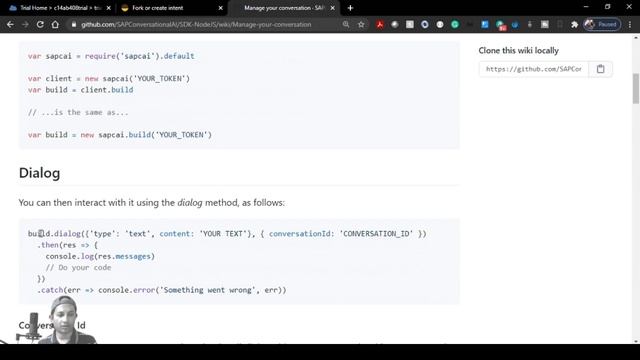Click the 'var client = new sapcai' line
640x360 pixels.
(x=109, y=78)
